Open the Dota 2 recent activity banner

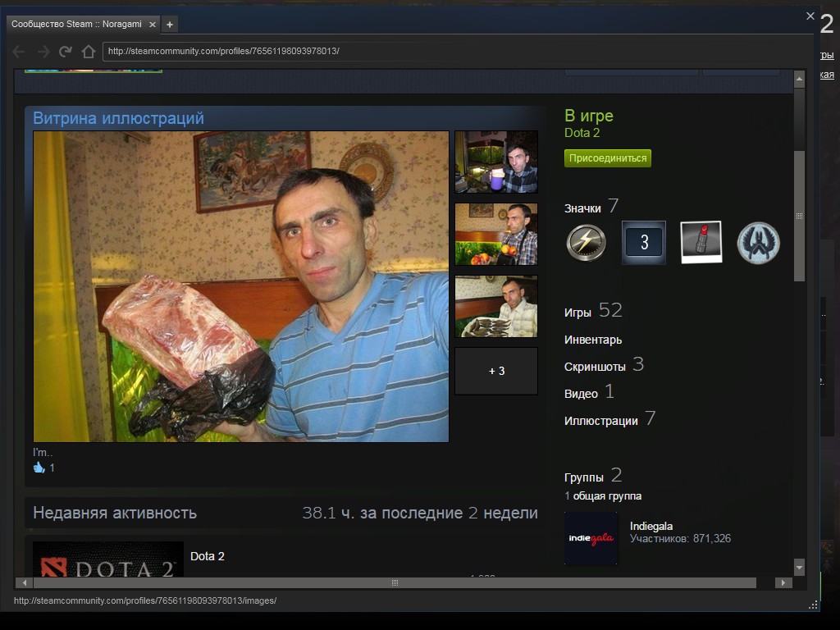tap(108, 559)
